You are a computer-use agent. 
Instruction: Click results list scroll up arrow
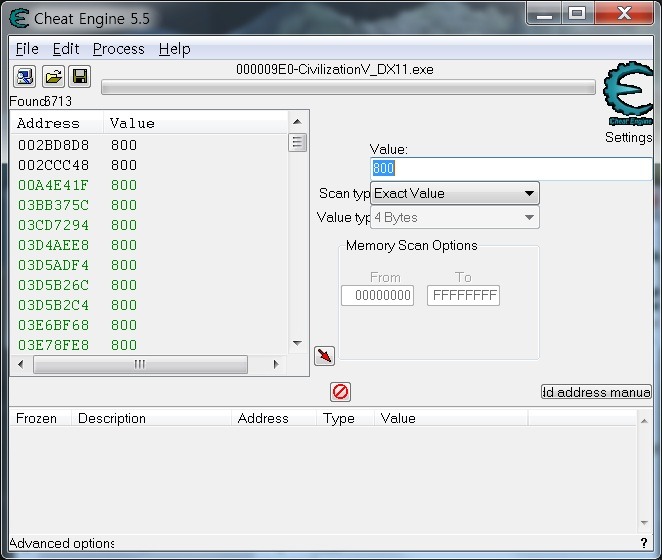[x=297, y=122]
